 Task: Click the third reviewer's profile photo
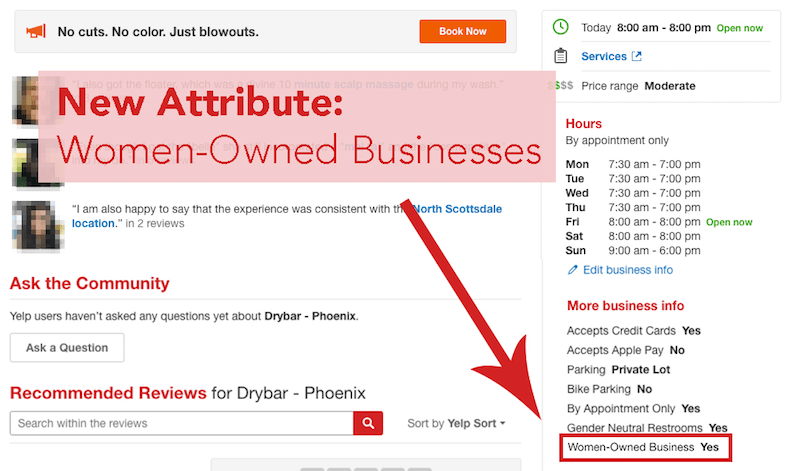[x=37, y=225]
